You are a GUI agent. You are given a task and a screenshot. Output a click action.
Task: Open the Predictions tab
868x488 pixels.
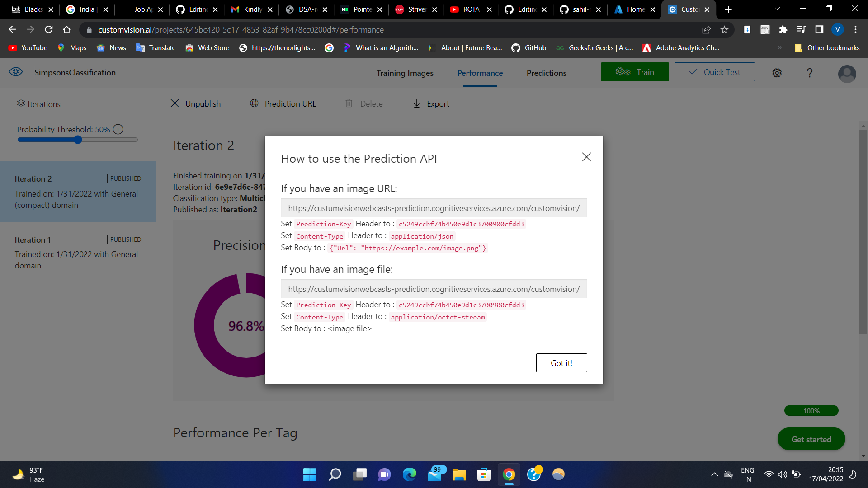[546, 73]
